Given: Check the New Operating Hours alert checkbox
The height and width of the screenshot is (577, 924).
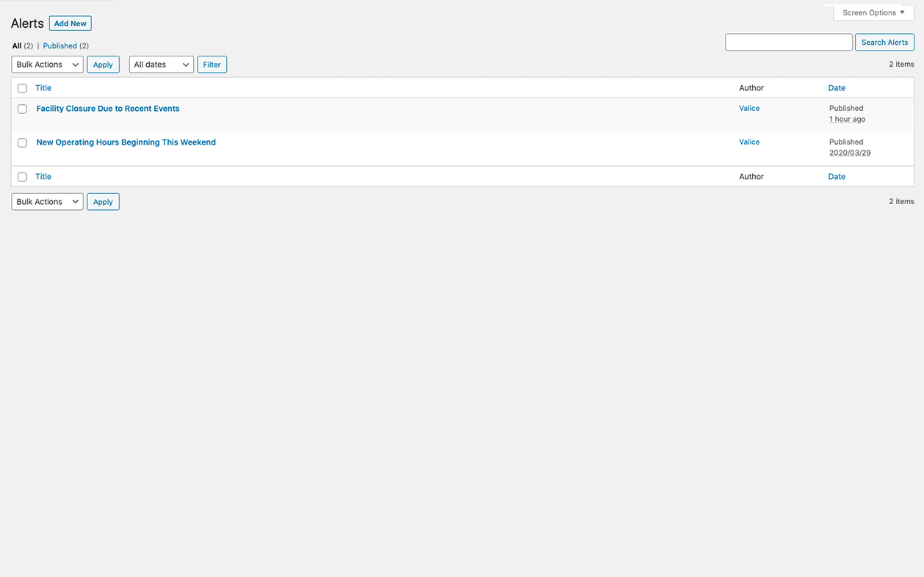Looking at the screenshot, I should (x=22, y=142).
